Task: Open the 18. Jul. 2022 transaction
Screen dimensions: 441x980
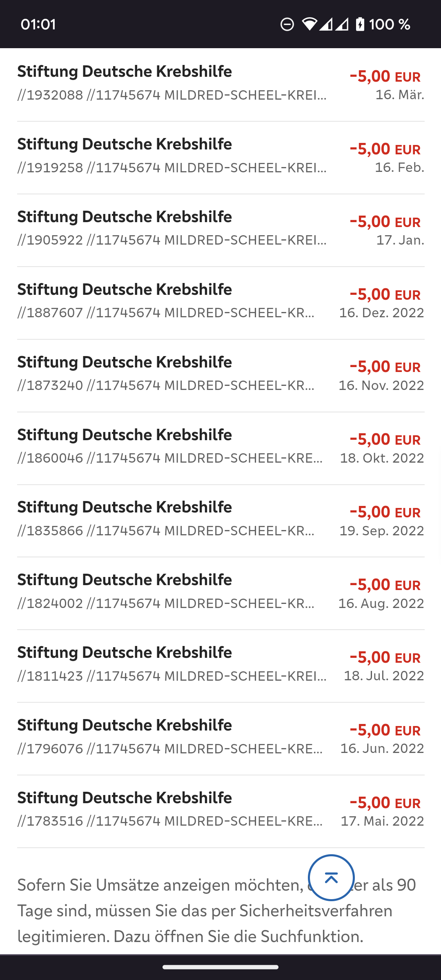Action: click(x=220, y=664)
